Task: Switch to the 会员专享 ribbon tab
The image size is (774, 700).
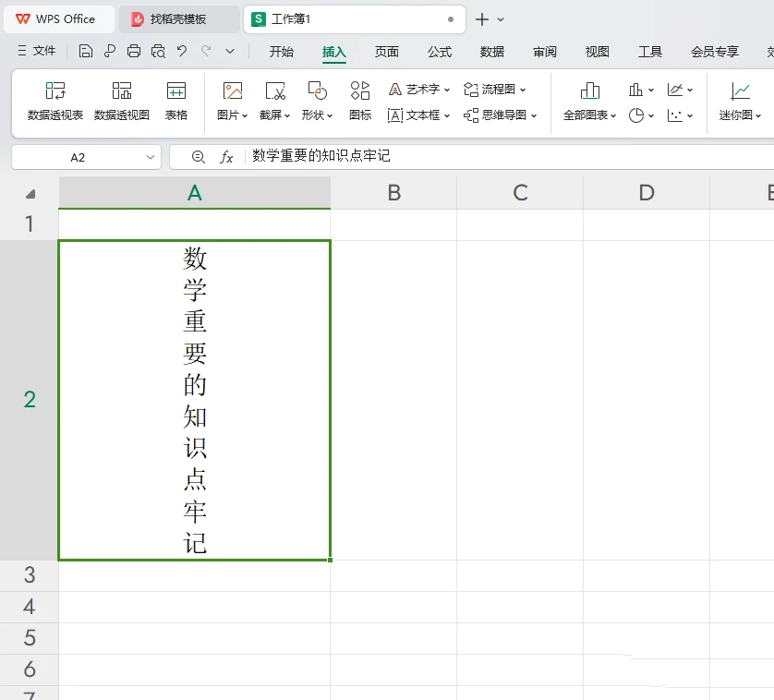Action: tap(715, 52)
